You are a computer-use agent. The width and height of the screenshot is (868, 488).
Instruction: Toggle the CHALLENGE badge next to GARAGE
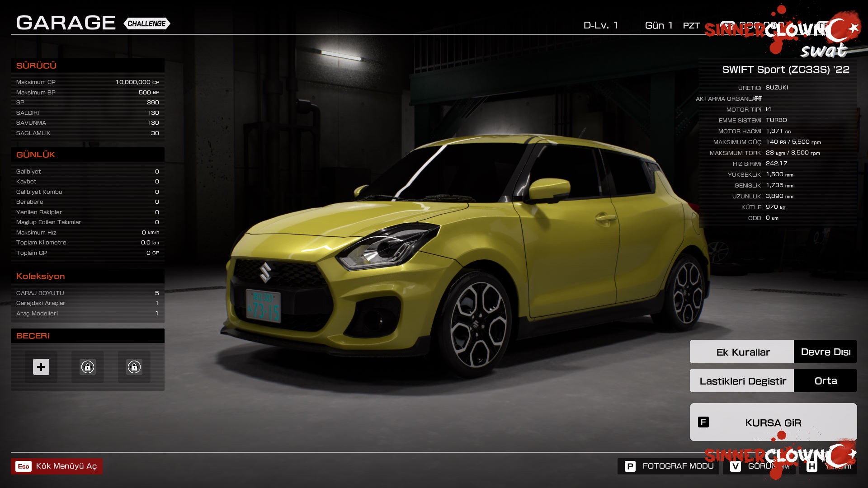[146, 23]
